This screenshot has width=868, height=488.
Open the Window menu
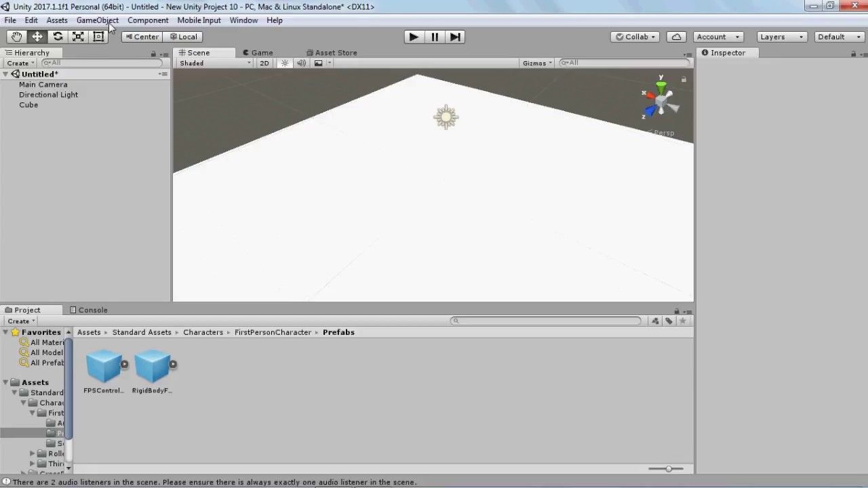pyautogui.click(x=243, y=20)
